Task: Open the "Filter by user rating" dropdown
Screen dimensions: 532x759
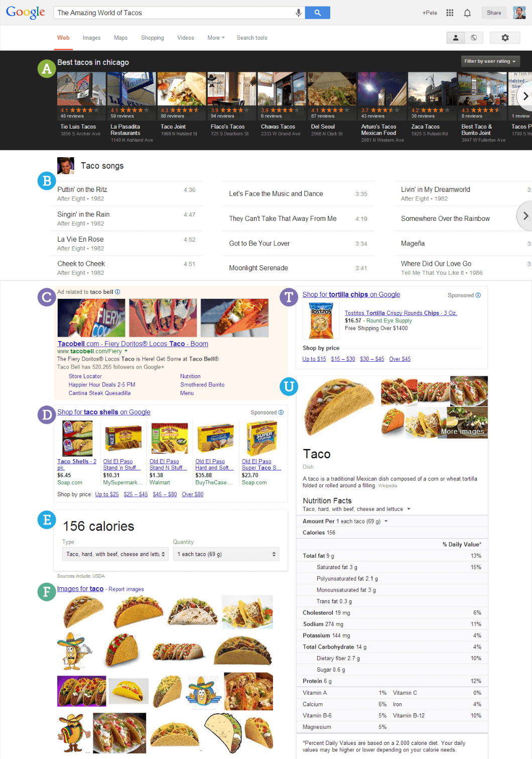Action: (490, 61)
